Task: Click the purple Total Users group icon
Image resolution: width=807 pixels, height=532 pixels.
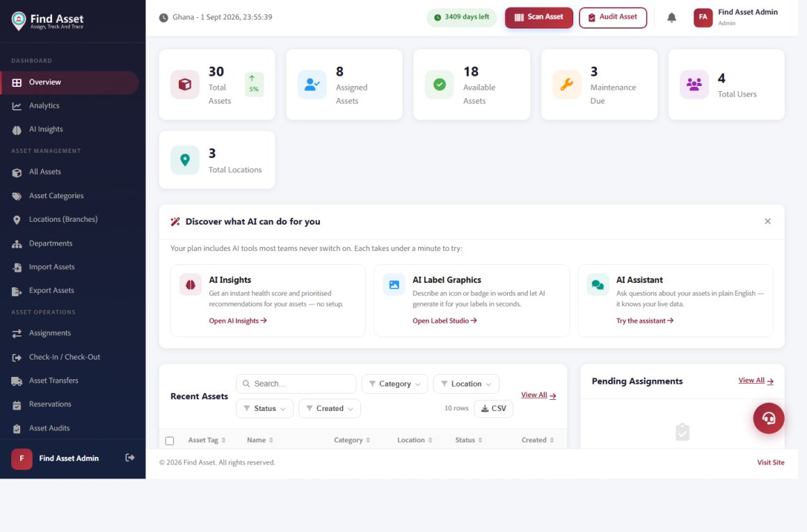Action: pos(694,84)
